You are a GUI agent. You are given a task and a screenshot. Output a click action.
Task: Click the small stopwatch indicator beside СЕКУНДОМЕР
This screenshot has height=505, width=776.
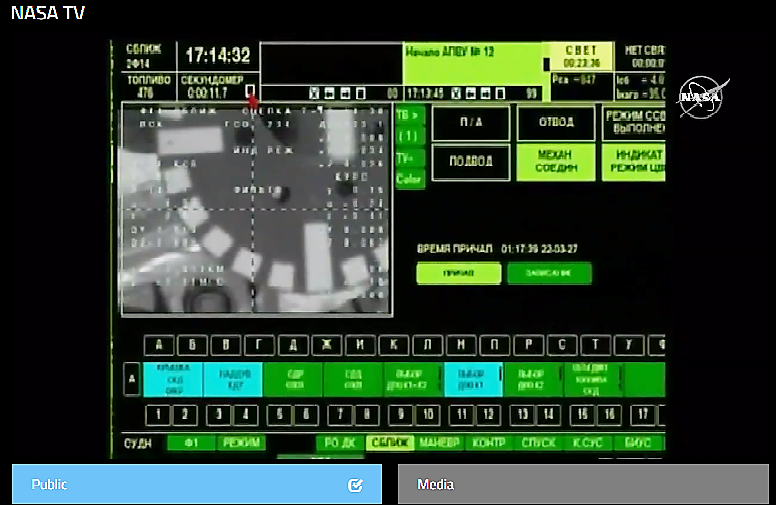click(x=250, y=92)
